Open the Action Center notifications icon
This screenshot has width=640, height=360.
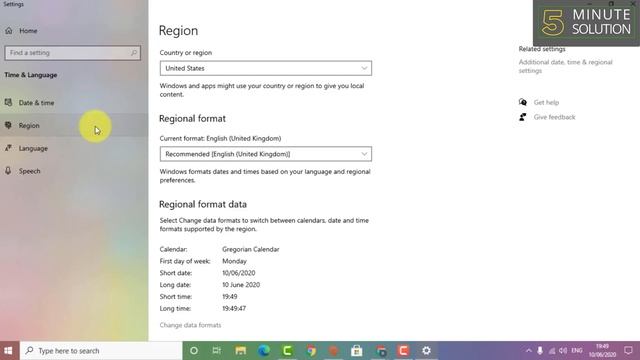coord(628,351)
